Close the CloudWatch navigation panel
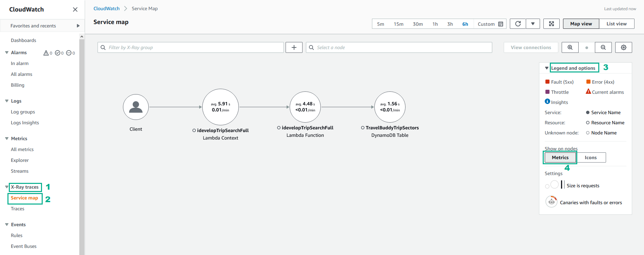 (75, 9)
